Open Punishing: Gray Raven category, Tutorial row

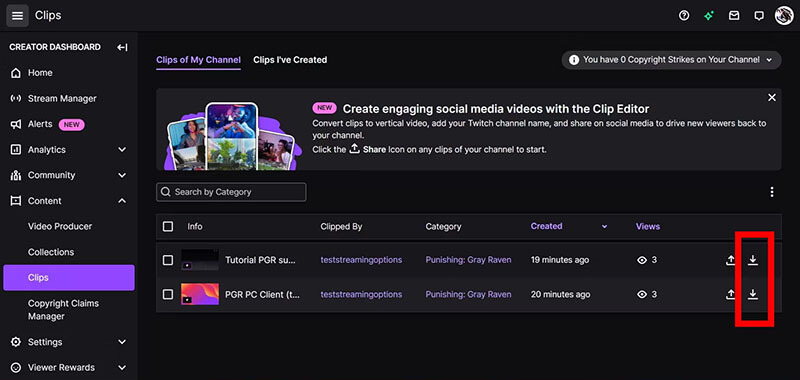(x=468, y=260)
